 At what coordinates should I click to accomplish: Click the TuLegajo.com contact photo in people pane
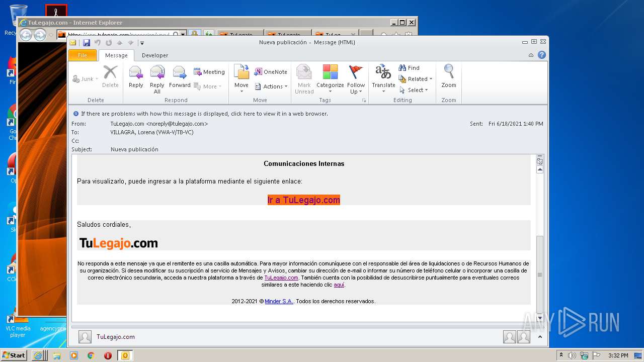click(x=85, y=337)
